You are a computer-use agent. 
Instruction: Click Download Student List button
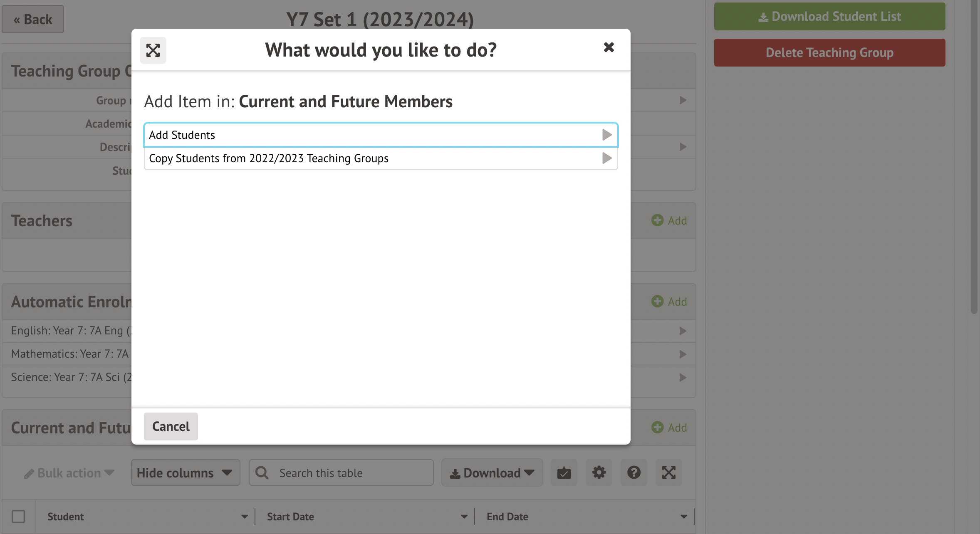(829, 17)
